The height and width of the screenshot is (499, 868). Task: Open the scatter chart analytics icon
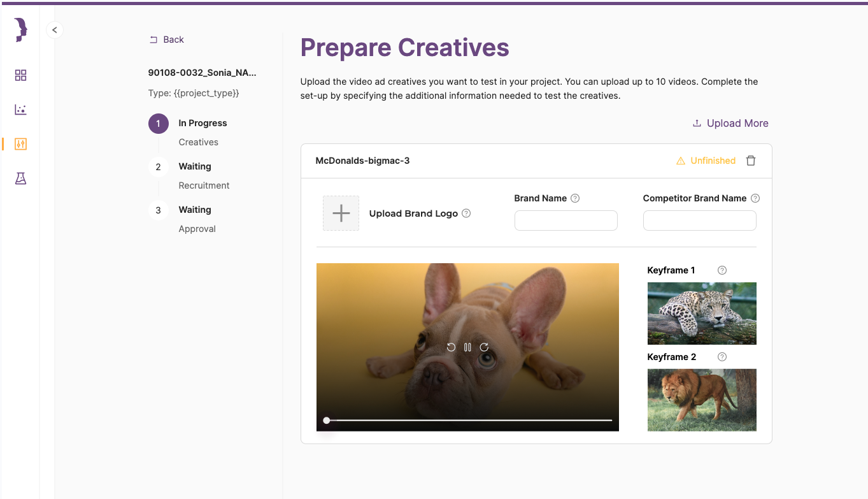[20, 110]
